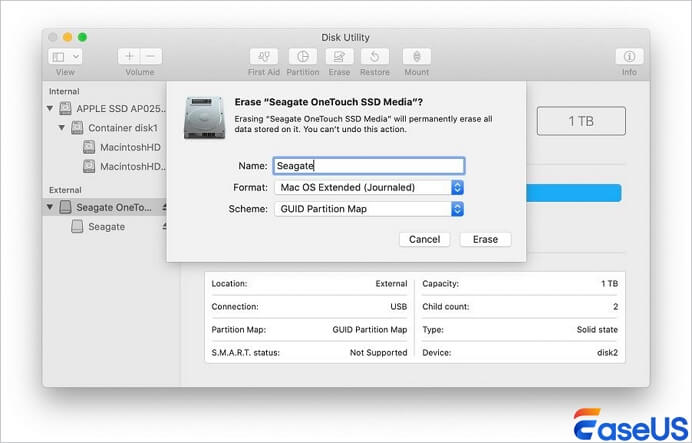Click the APPLE SSD drive icon

pos(65,108)
